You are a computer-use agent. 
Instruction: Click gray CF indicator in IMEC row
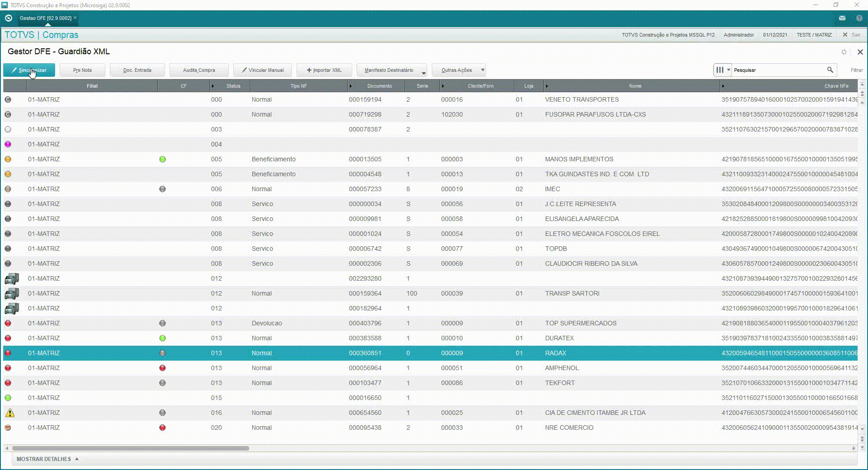click(162, 189)
